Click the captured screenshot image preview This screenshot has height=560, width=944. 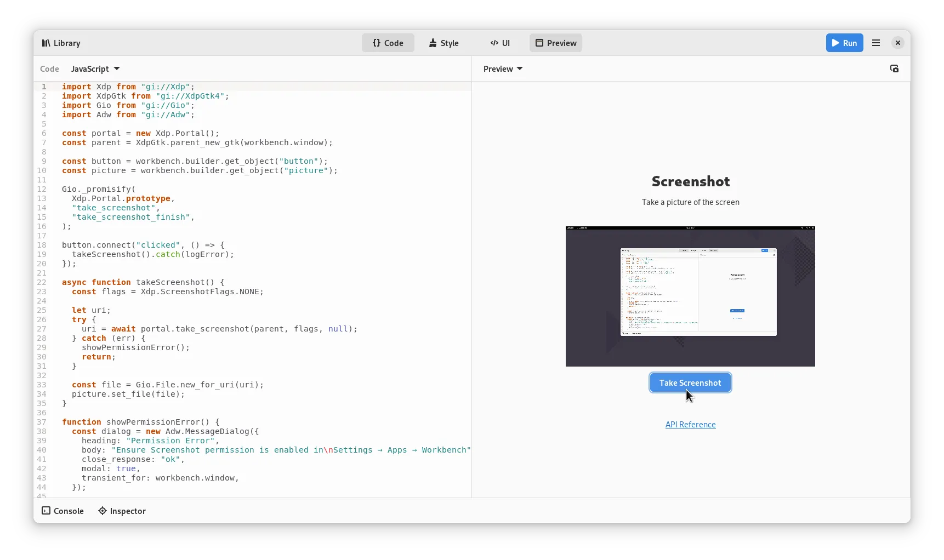pos(690,296)
